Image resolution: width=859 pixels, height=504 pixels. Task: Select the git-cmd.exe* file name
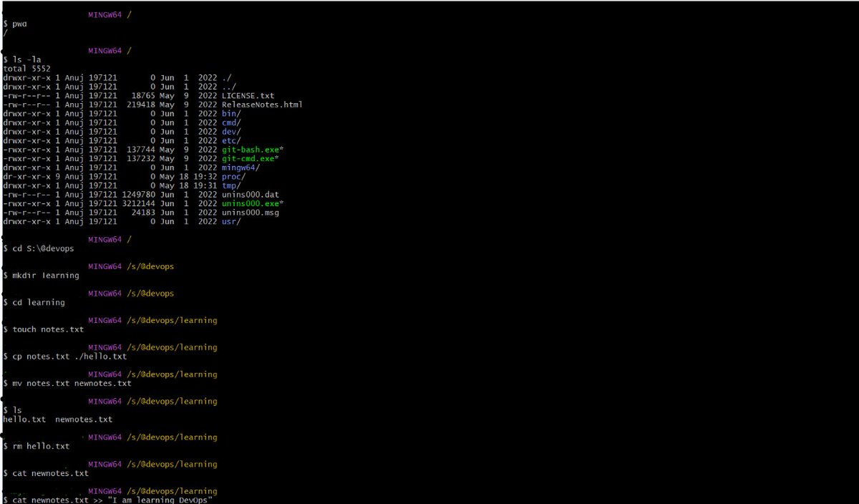tap(251, 158)
